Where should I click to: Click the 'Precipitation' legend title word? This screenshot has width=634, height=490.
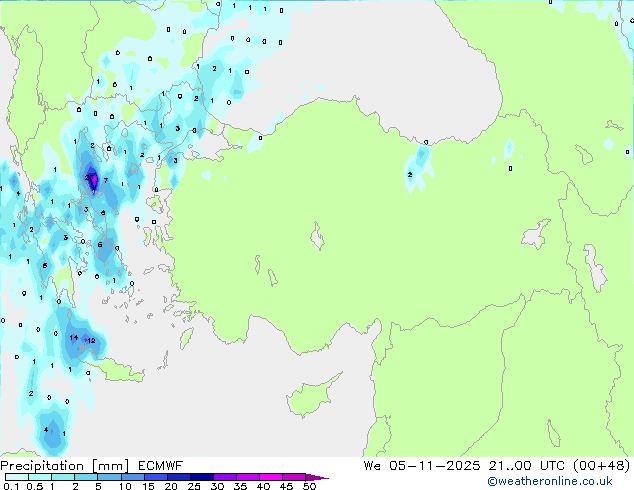pos(42,466)
